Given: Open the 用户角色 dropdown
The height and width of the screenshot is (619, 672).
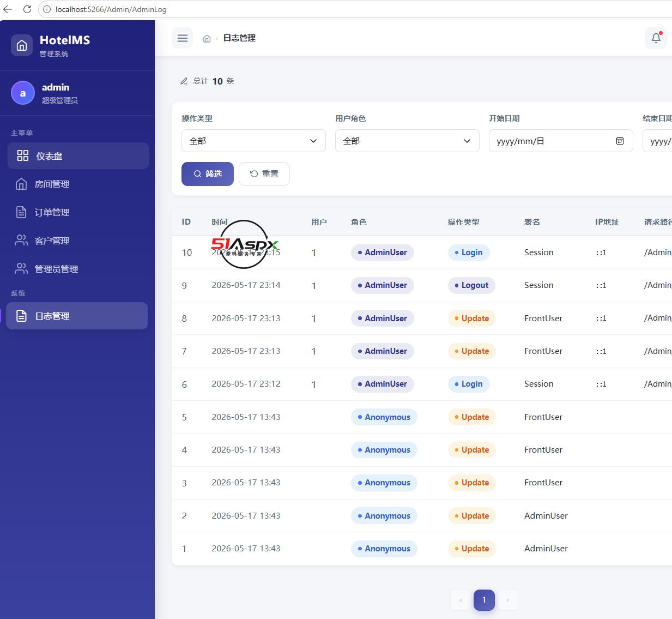Looking at the screenshot, I should tap(407, 141).
